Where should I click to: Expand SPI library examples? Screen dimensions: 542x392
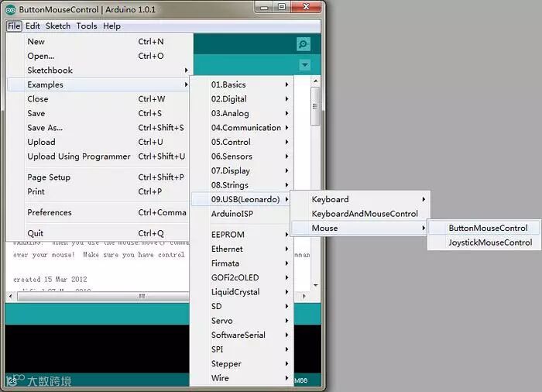coord(242,349)
